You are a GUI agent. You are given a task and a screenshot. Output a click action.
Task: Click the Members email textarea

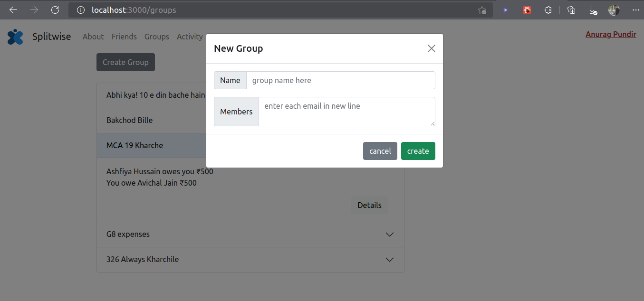(x=346, y=111)
